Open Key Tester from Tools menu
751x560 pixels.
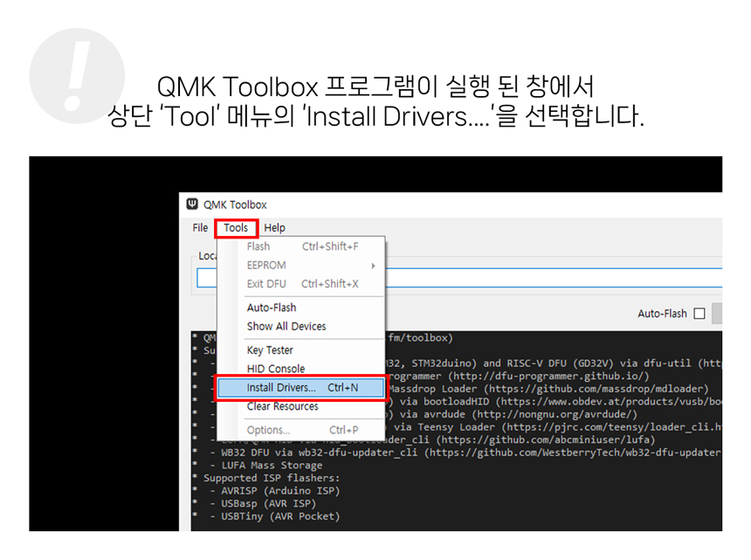pos(300,350)
